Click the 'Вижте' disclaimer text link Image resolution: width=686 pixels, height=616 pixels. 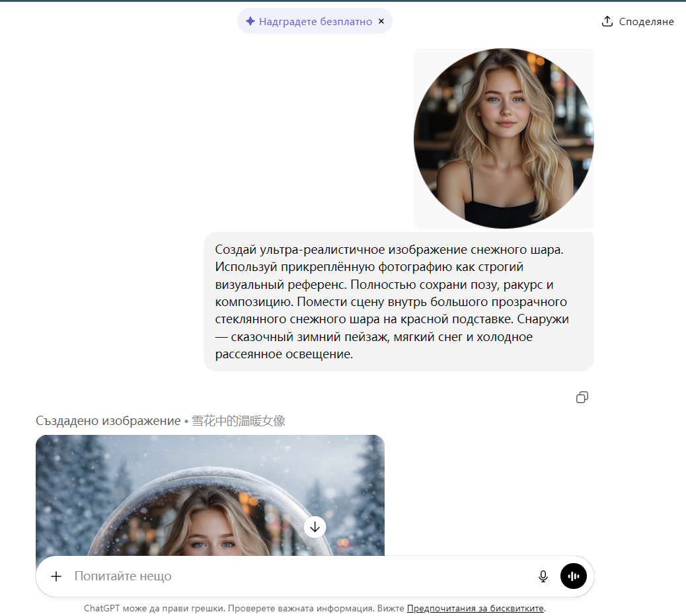point(393,608)
